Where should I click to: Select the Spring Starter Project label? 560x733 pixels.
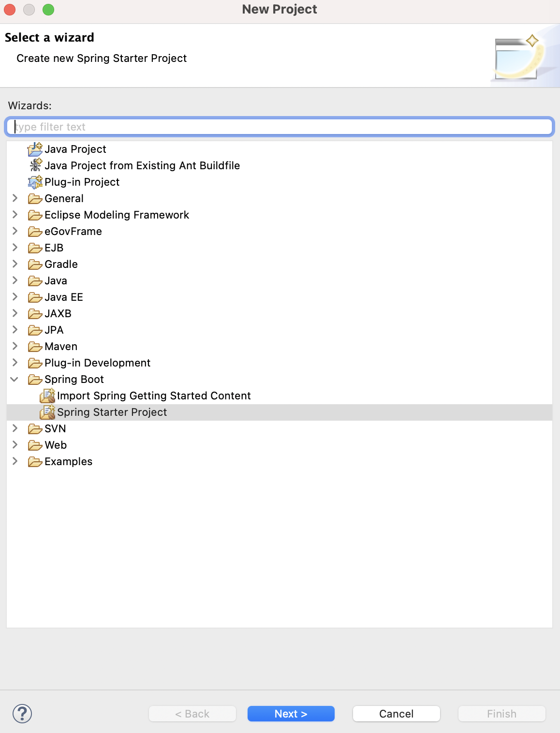(112, 412)
